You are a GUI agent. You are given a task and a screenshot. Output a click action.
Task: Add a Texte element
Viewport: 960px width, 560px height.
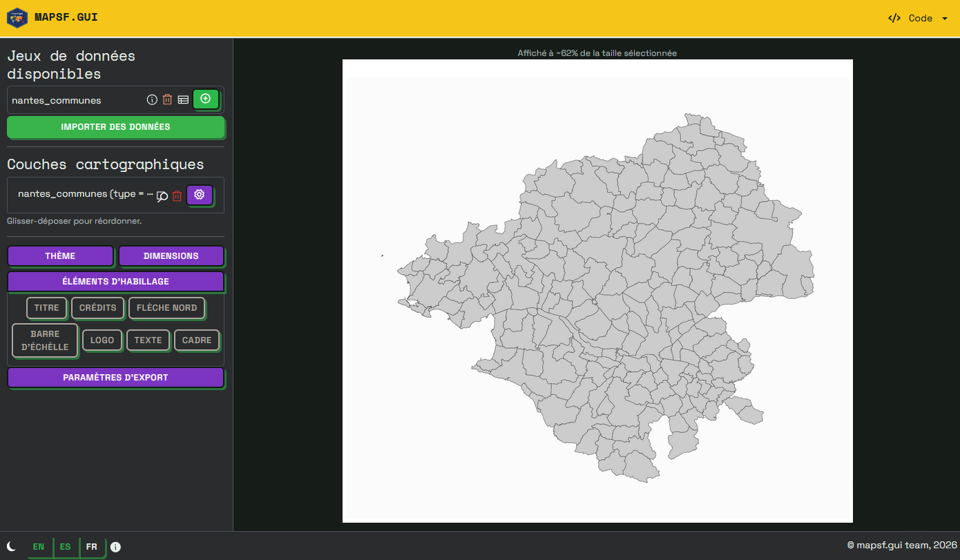click(148, 340)
